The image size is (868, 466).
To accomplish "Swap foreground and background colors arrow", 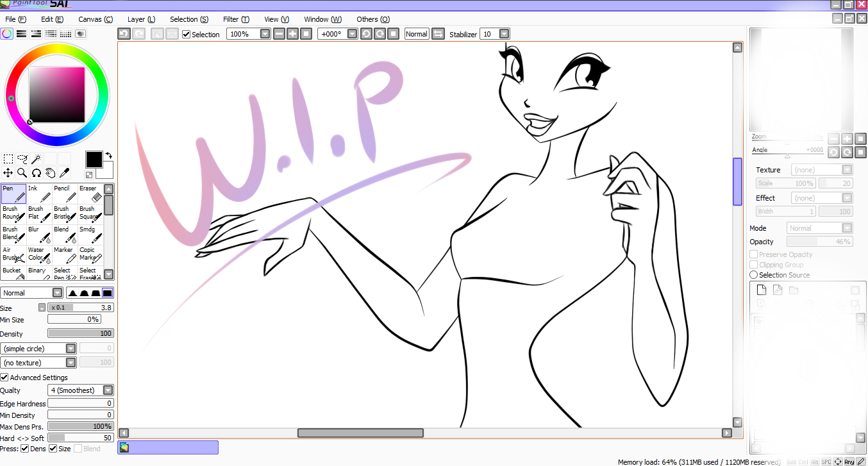I will pos(108,155).
